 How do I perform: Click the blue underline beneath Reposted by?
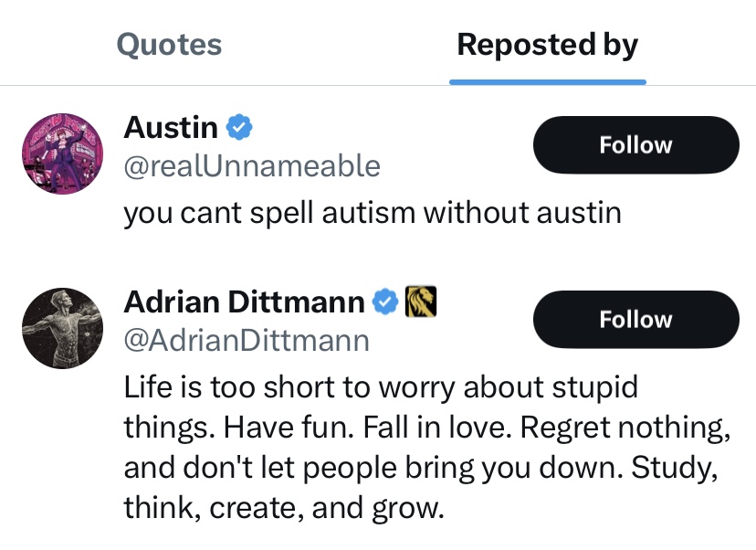tap(547, 82)
